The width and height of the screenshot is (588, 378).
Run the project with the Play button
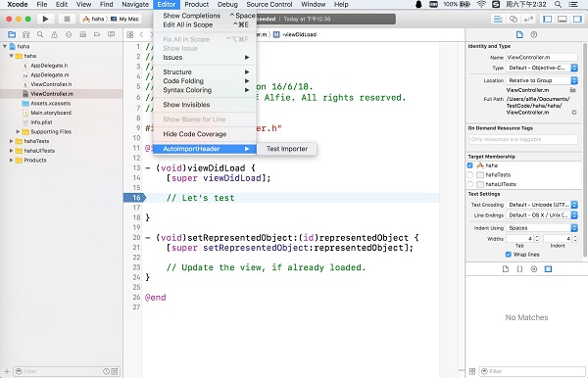tap(45, 19)
